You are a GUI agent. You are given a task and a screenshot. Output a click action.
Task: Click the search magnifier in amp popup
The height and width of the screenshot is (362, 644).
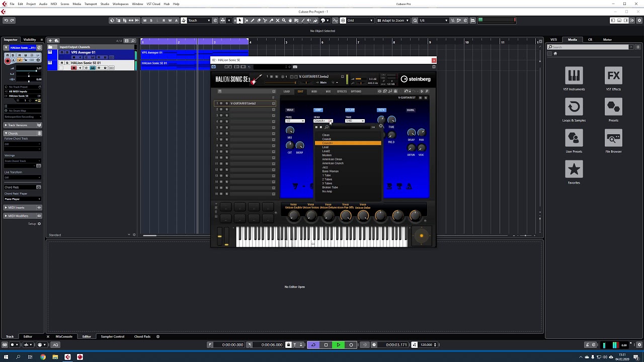pos(327,127)
